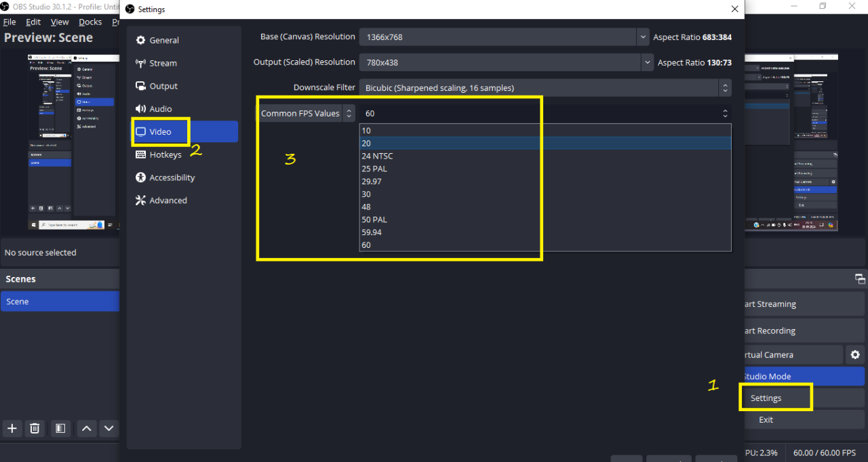868x462 pixels.
Task: Move scene up with up arrow
Action: click(86, 428)
